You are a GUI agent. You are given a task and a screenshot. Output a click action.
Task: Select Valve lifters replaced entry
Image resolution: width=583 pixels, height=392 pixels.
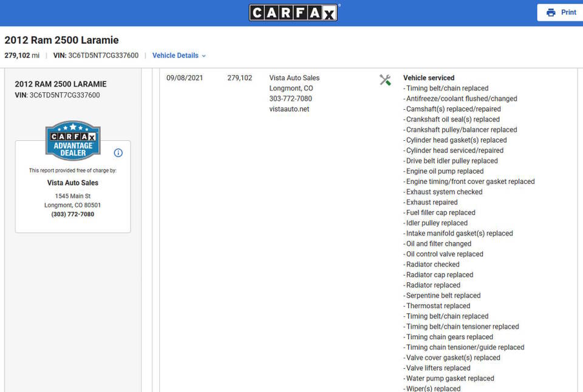(437, 368)
